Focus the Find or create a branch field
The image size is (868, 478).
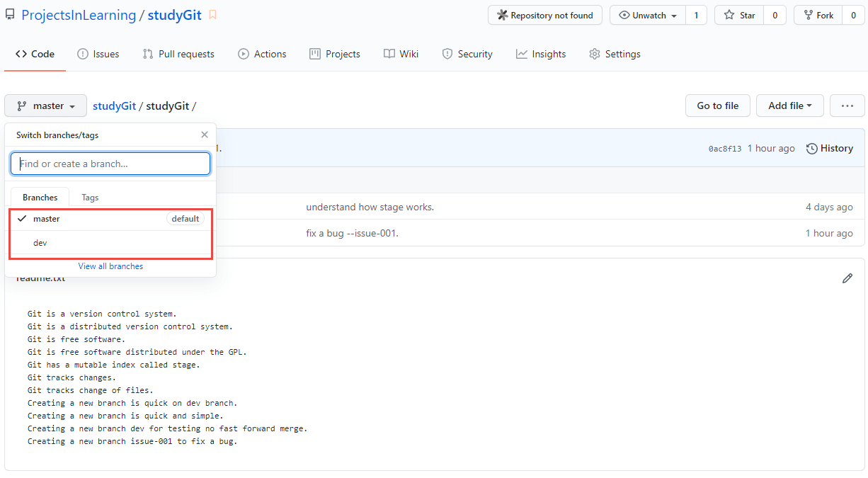(110, 164)
